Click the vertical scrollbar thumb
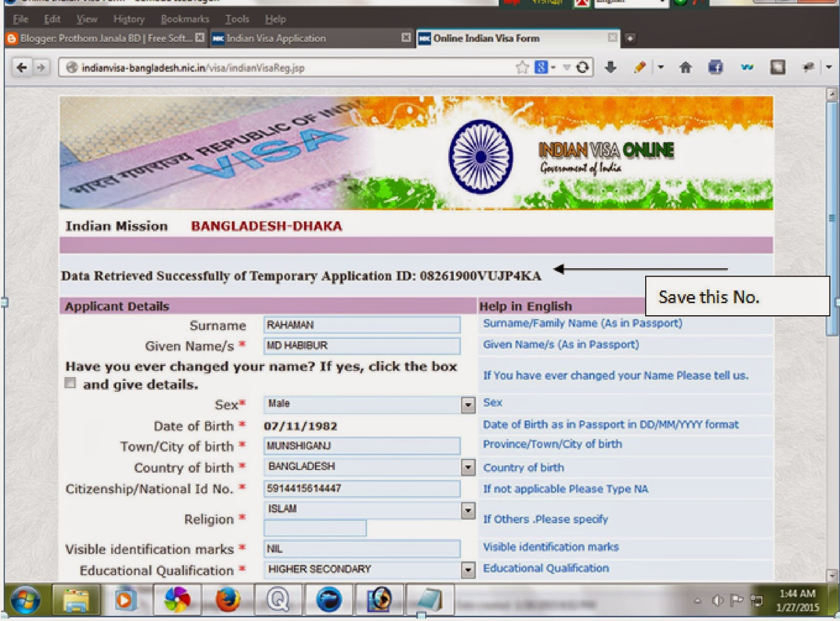This screenshot has height=621, width=840. [x=831, y=218]
